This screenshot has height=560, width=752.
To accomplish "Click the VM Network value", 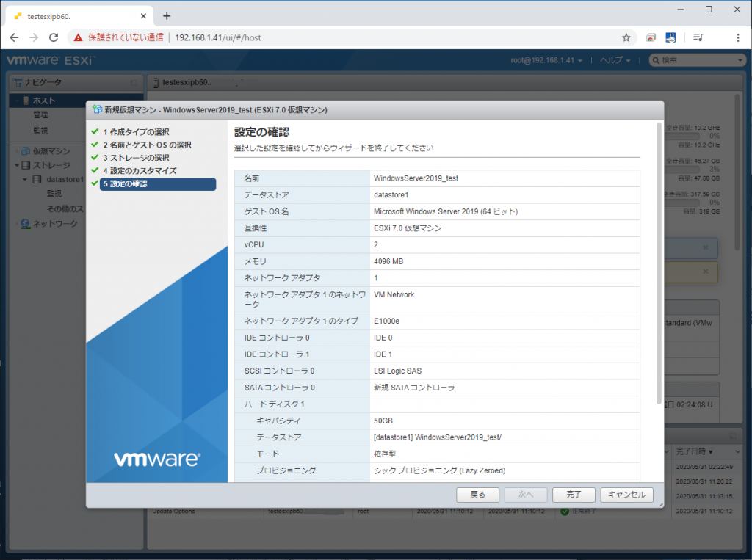I will click(x=394, y=294).
